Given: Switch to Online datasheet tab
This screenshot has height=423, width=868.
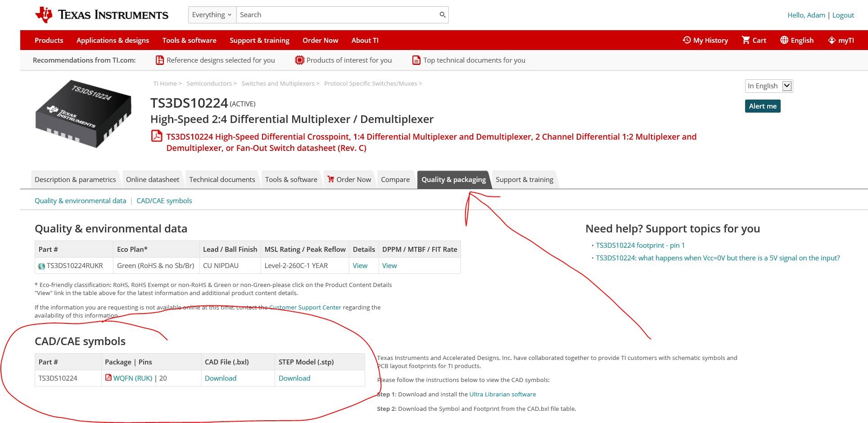Looking at the screenshot, I should pyautogui.click(x=153, y=179).
